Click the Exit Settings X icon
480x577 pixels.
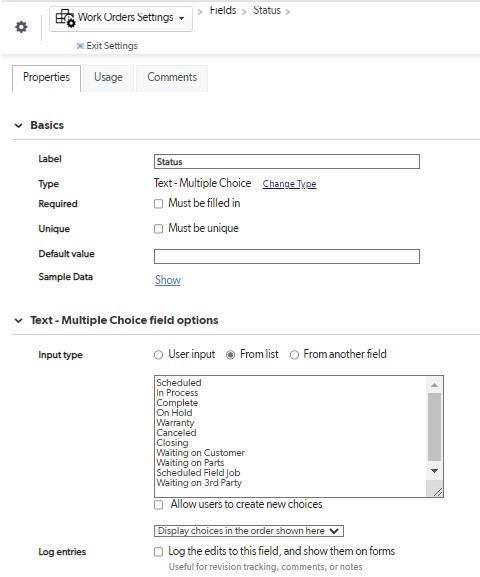point(80,46)
